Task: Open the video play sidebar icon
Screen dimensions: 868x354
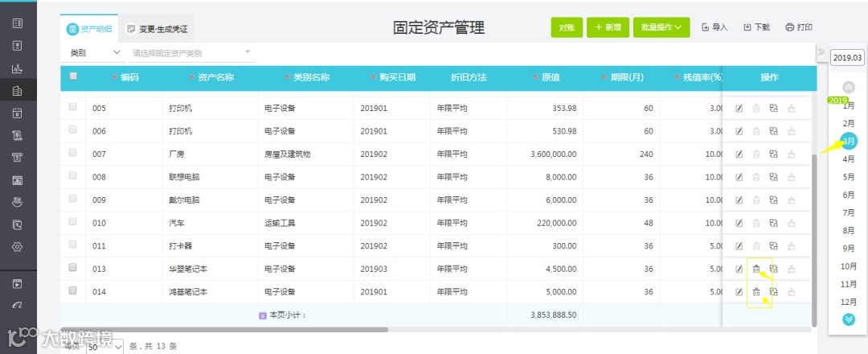Action: point(17,284)
